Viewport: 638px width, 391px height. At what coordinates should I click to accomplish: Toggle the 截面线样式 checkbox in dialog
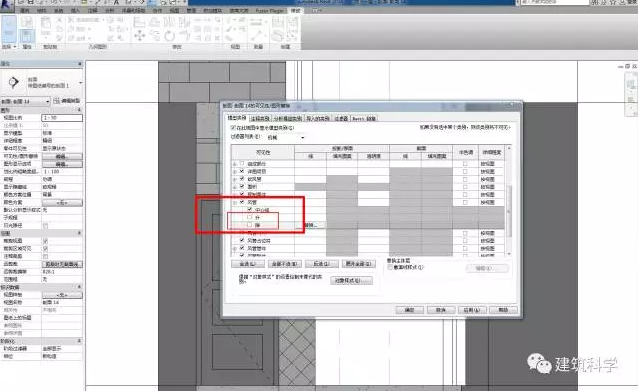(390, 267)
